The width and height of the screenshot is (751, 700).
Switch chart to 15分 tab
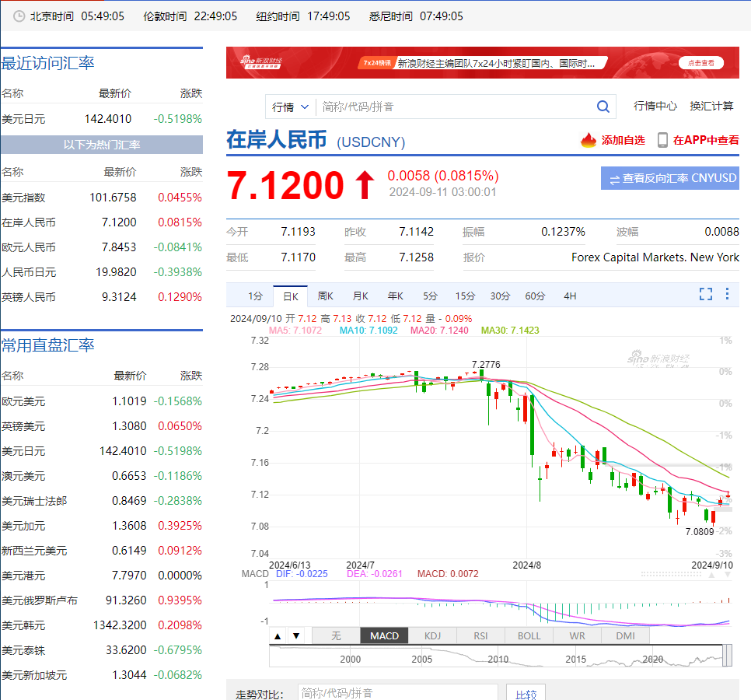coord(465,296)
